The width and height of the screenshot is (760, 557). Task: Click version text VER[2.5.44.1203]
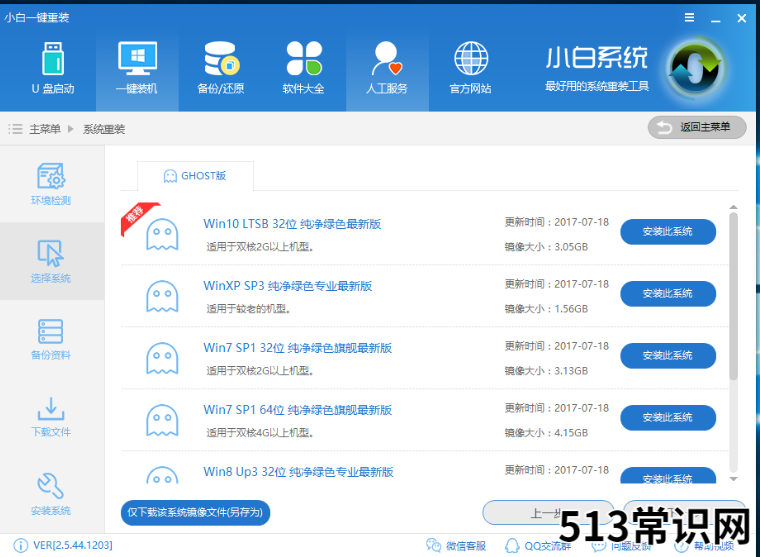click(73, 545)
